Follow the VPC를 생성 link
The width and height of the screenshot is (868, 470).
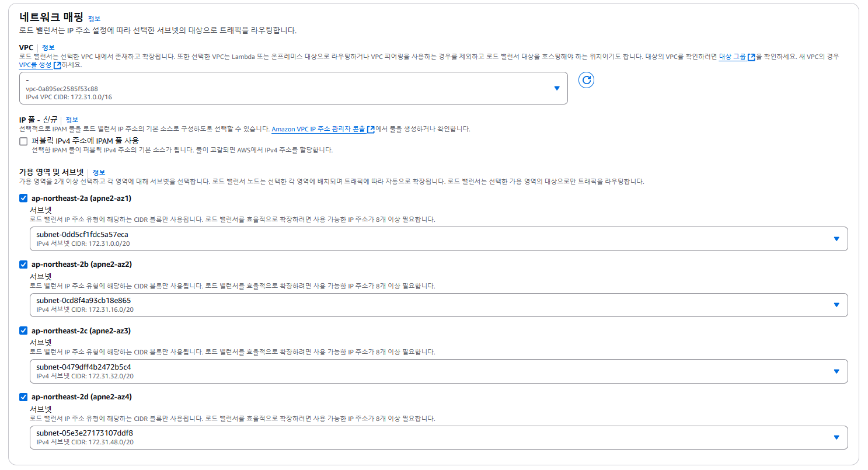(36, 65)
